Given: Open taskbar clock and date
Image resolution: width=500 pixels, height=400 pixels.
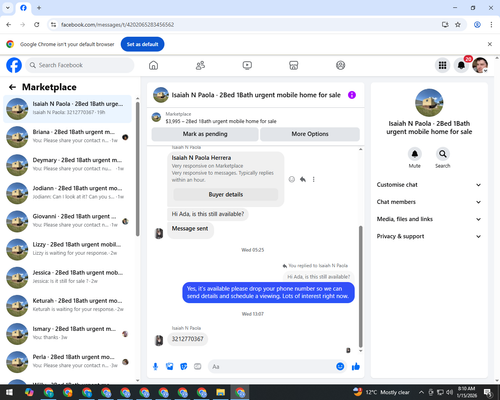Looking at the screenshot, I should [466, 392].
